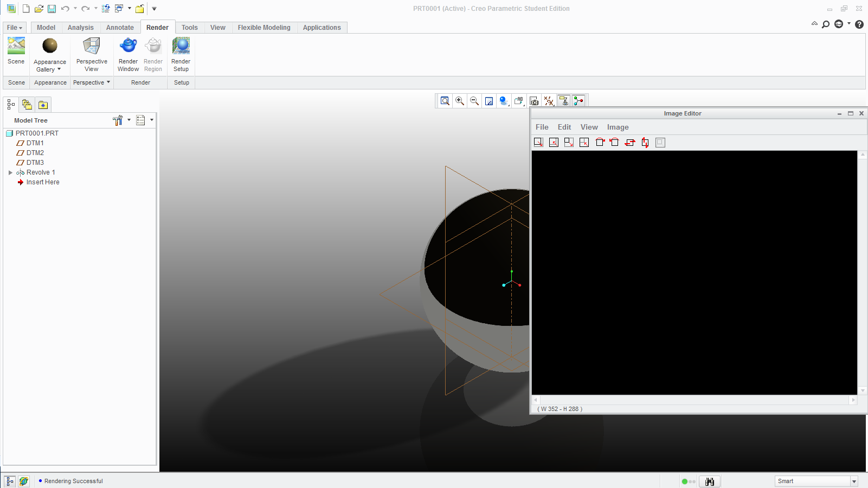Zoom in on the model
868x488 pixels.
tap(459, 100)
